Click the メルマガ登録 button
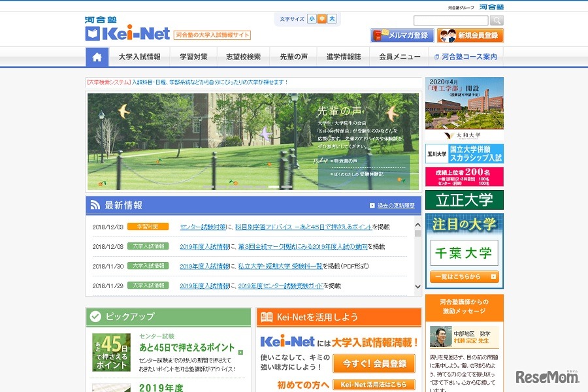Screen dimensions: 588x392 pos(402,36)
